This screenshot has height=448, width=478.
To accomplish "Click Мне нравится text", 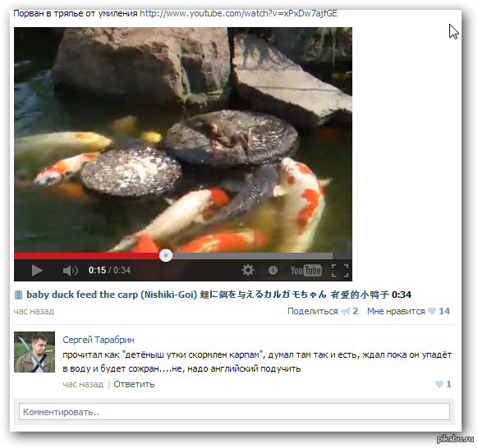I will tap(396, 311).
